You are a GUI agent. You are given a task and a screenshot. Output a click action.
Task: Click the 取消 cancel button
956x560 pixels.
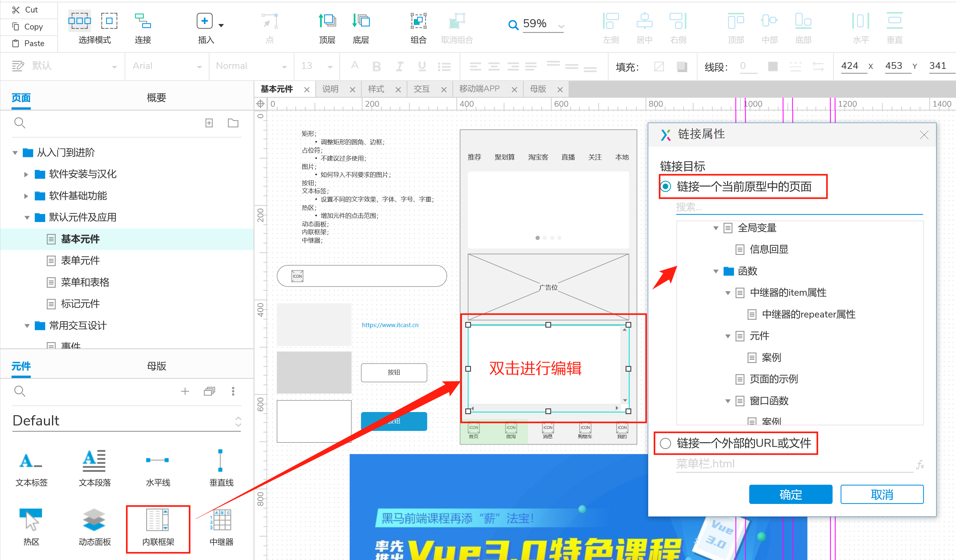(882, 494)
